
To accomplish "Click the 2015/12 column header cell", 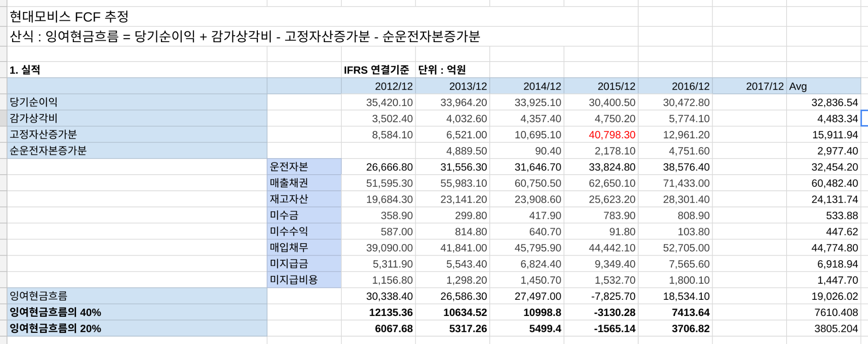I will [601, 86].
